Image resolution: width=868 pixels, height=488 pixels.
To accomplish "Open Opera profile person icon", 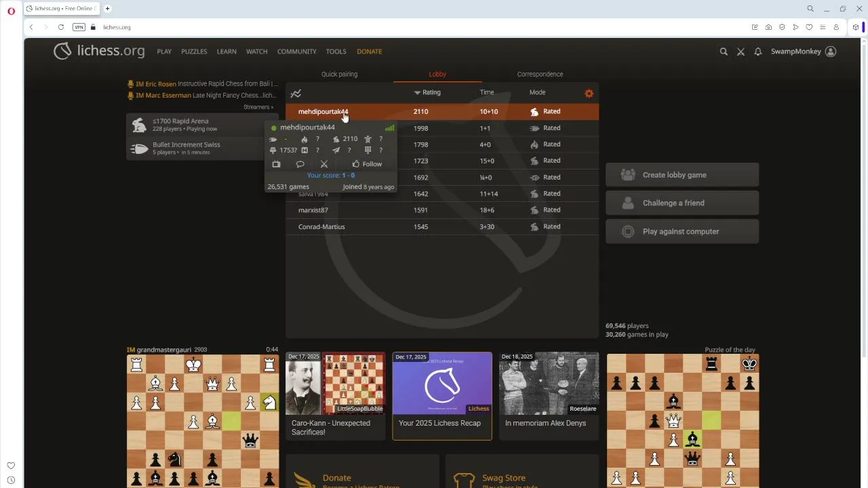I will coord(836,27).
